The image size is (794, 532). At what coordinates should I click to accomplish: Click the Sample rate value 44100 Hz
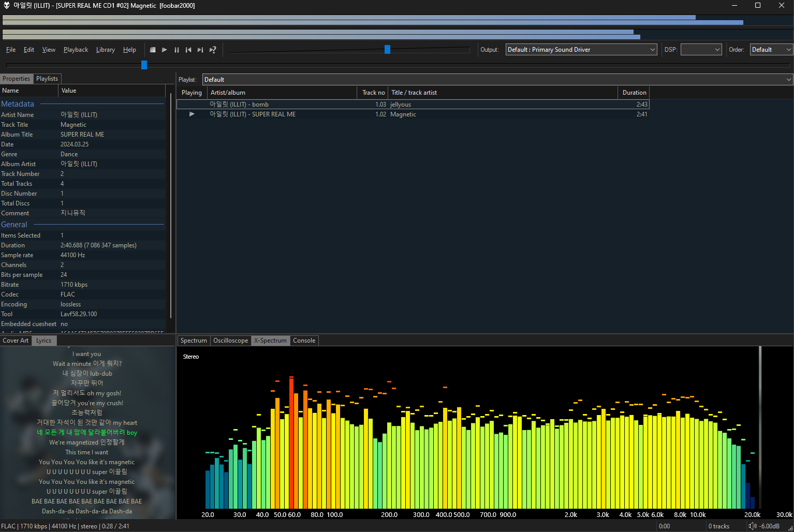coord(73,255)
